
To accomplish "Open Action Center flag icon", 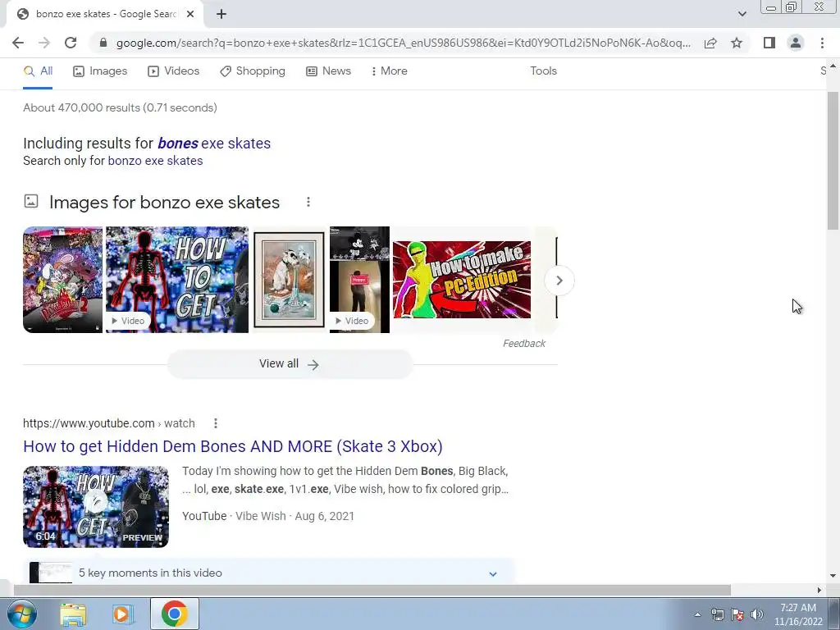I will (x=737, y=614).
